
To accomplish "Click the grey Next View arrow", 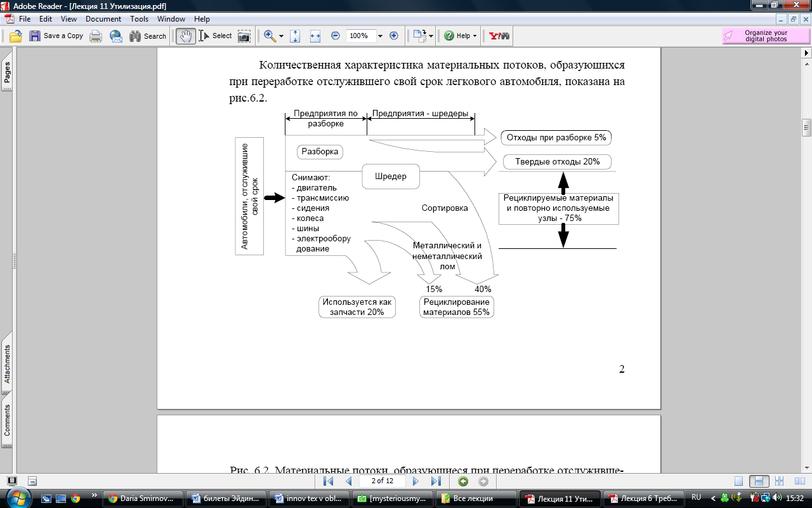I will (x=483, y=481).
